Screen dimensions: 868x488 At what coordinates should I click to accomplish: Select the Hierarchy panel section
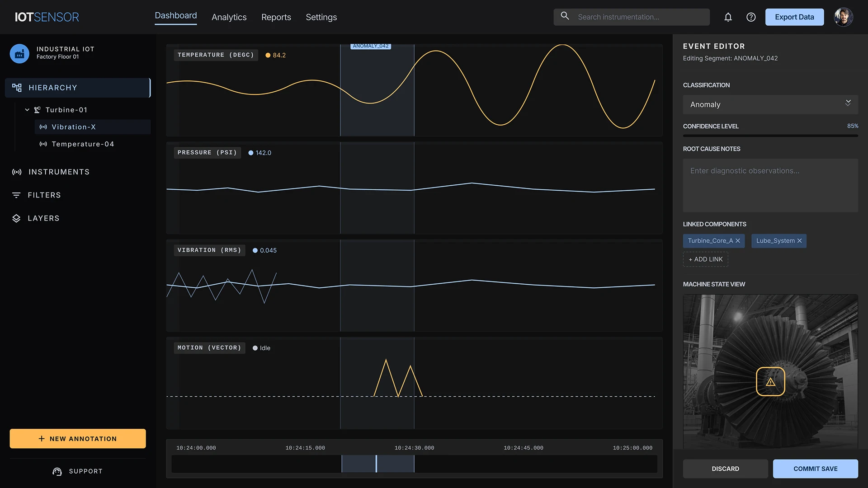[x=77, y=88]
